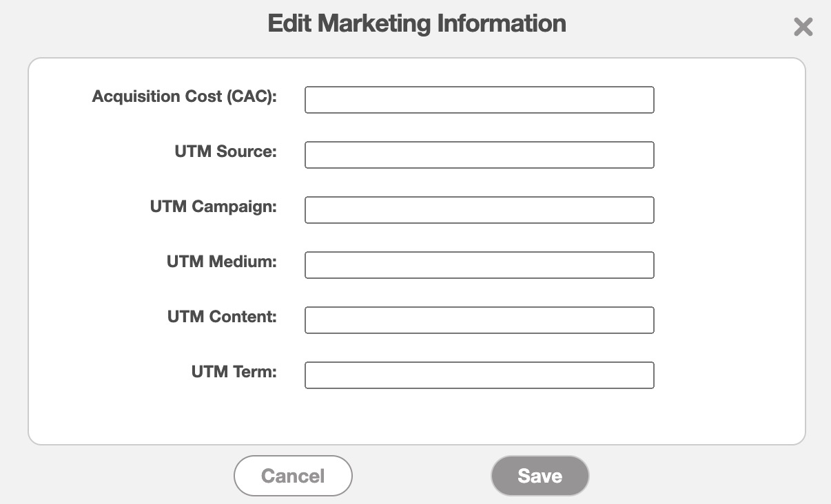This screenshot has width=831, height=504.
Task: Click blank panel space right of UTM Medium field
Action: click(727, 265)
